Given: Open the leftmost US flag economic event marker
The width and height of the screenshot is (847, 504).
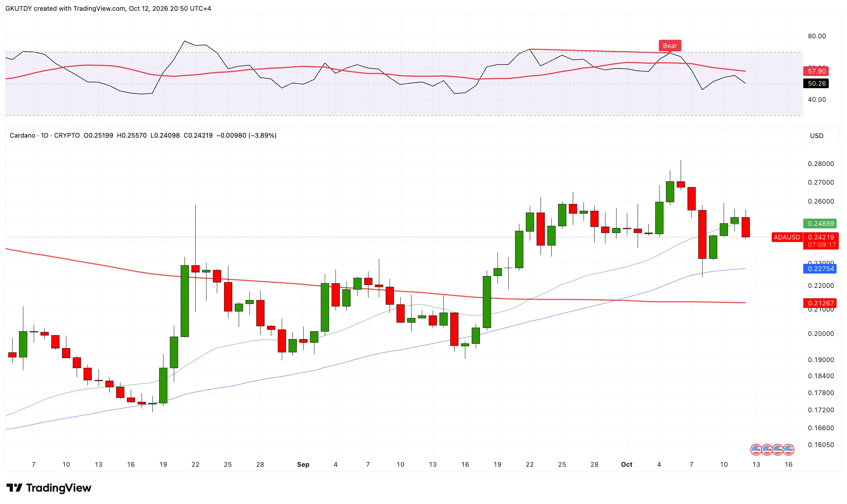Looking at the screenshot, I should 756,450.
